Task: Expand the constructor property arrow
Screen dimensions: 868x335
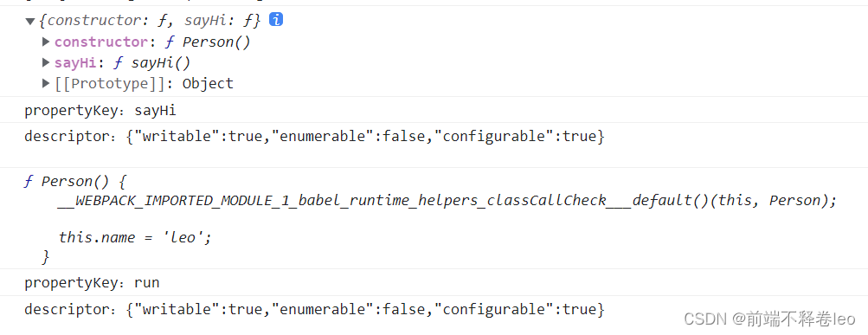Action: click(46, 42)
